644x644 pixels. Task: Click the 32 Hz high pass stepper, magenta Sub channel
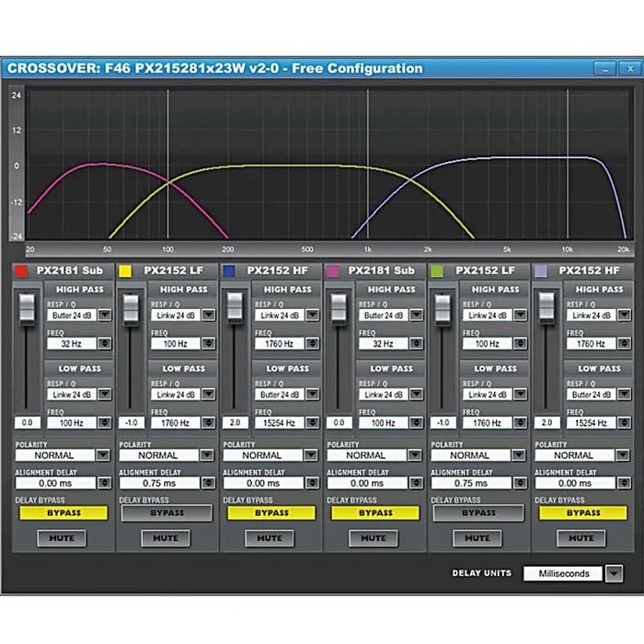point(417,343)
